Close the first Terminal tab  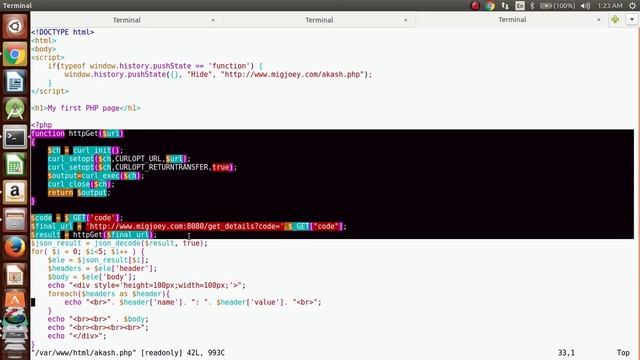pyautogui.click(x=213, y=20)
